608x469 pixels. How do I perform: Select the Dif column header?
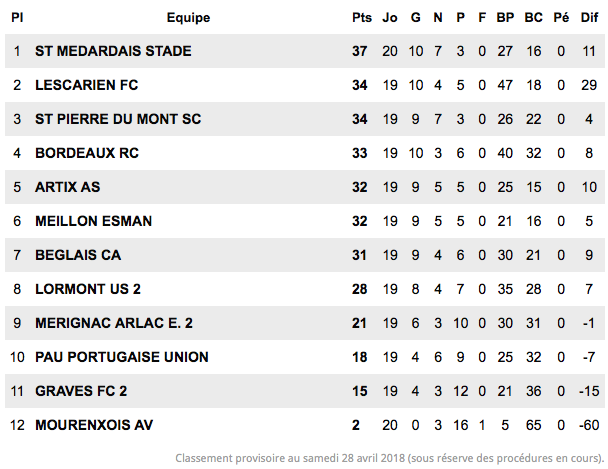[x=589, y=18]
